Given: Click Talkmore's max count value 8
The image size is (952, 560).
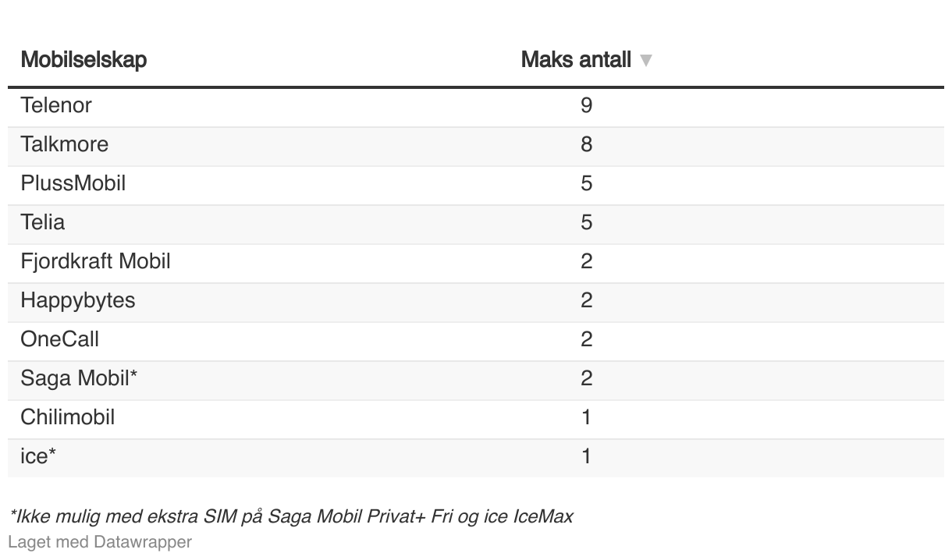Looking at the screenshot, I should (x=587, y=144).
